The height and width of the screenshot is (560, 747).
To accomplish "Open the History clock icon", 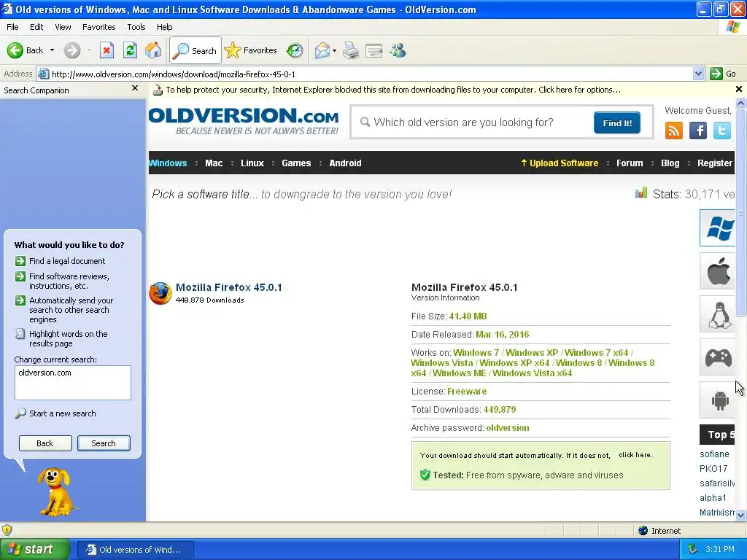I will [295, 50].
